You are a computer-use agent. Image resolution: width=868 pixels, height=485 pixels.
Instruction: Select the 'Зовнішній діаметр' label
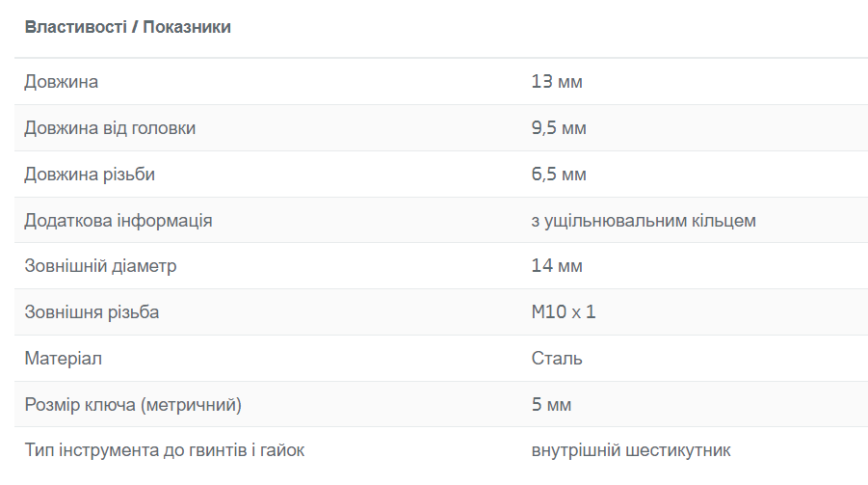100,266
